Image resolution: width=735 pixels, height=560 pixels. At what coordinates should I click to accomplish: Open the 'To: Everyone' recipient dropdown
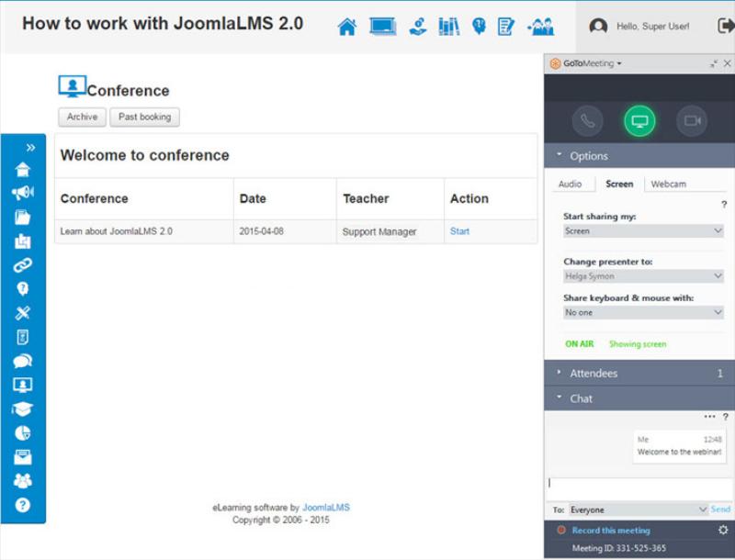pos(638,510)
